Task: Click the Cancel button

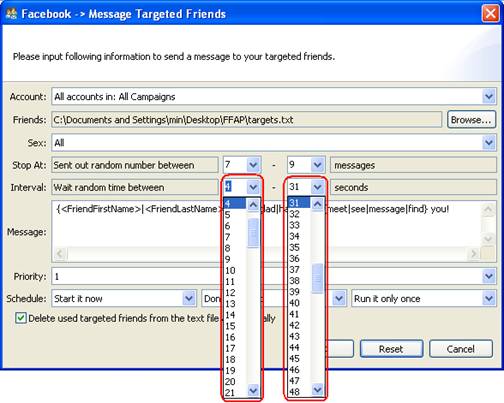Action: point(461,349)
